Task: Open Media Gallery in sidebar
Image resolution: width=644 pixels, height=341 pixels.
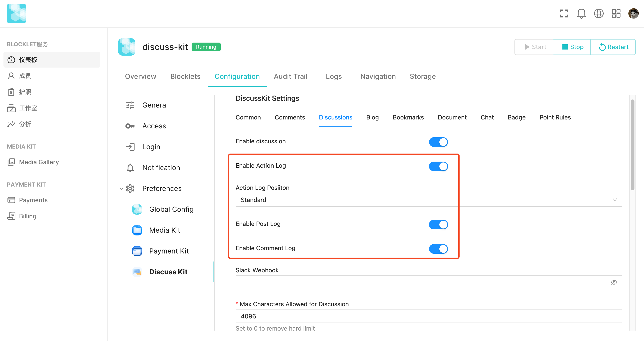Action: coord(39,162)
